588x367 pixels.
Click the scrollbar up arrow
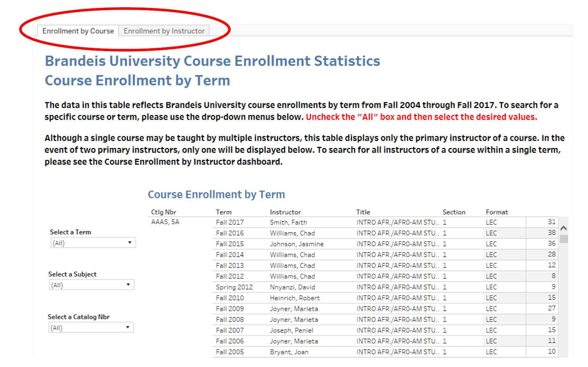563,228
